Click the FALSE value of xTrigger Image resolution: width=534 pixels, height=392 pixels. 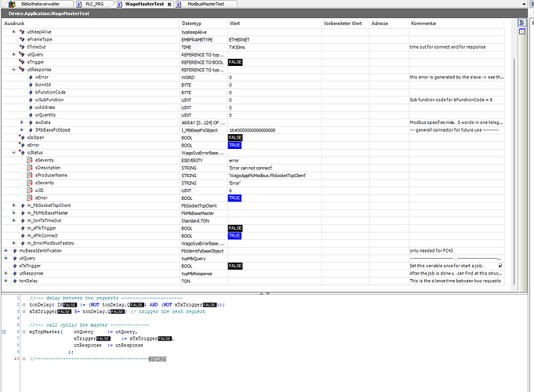point(235,62)
